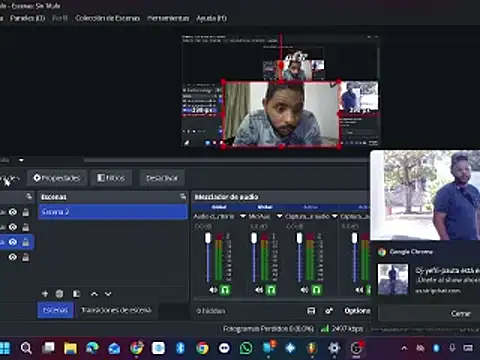Toggle the lock on the bottom source row
The image size is (480, 360).
[26, 257]
